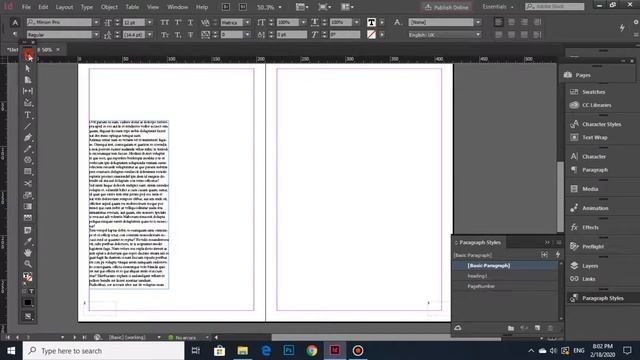Open the CC Libraries panel
The image size is (640, 360).
591,105
